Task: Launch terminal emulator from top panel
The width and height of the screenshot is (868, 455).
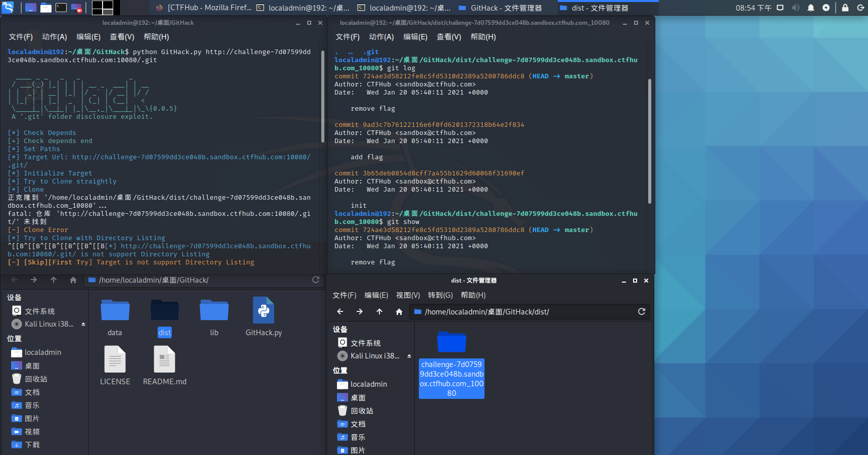Action: pos(61,8)
